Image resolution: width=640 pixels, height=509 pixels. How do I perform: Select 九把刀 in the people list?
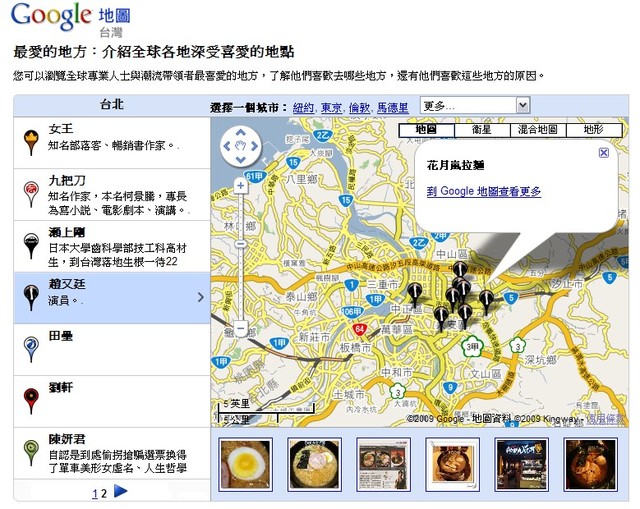coord(112,195)
